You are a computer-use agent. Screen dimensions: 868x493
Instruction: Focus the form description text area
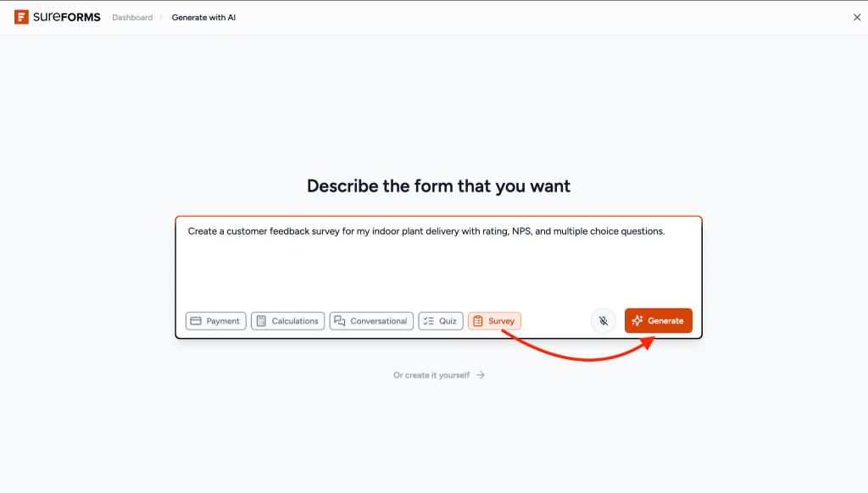pyautogui.click(x=438, y=260)
